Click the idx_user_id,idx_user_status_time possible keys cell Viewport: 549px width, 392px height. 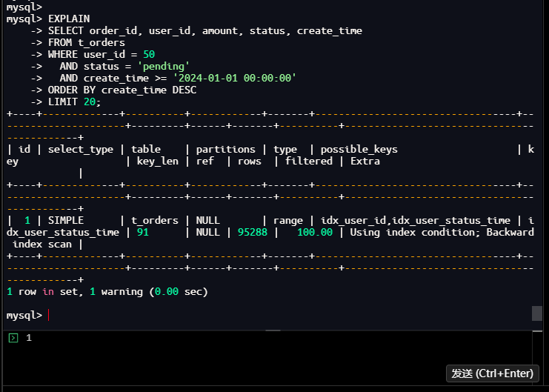(416, 220)
